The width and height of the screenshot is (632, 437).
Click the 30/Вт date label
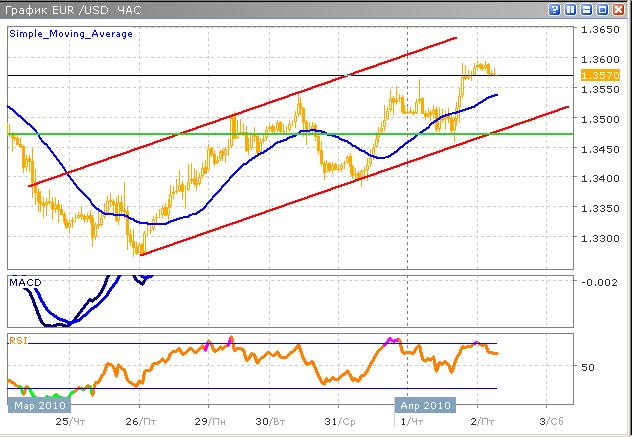[x=270, y=422]
